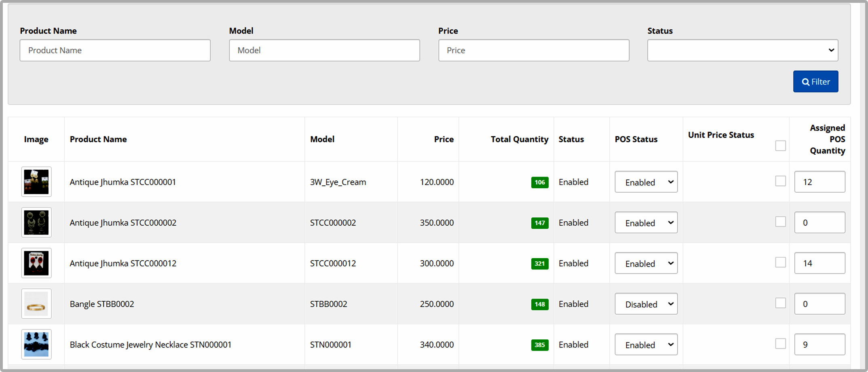The image size is (868, 372).
Task: Check the box for Black Costume Jewelry Necklace row
Action: point(781,344)
